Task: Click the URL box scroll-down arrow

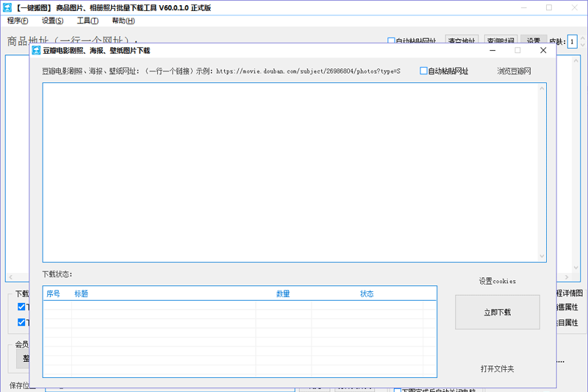Action: pyautogui.click(x=542, y=256)
